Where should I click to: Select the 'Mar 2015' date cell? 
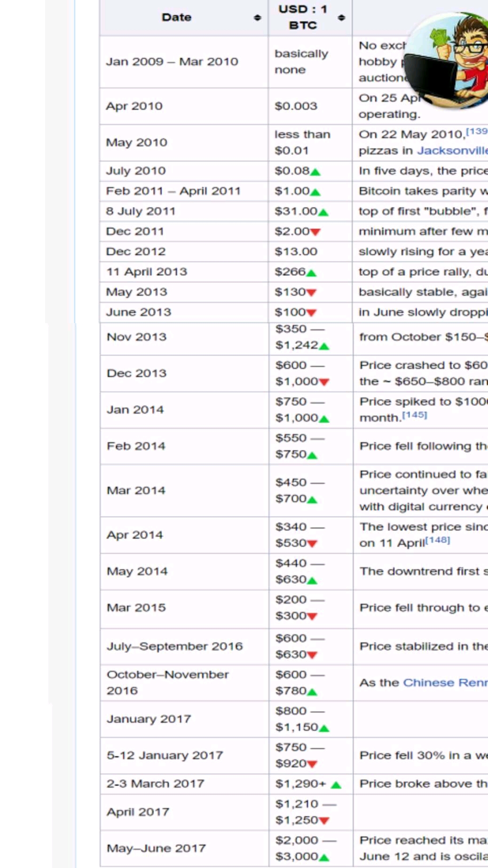click(184, 608)
